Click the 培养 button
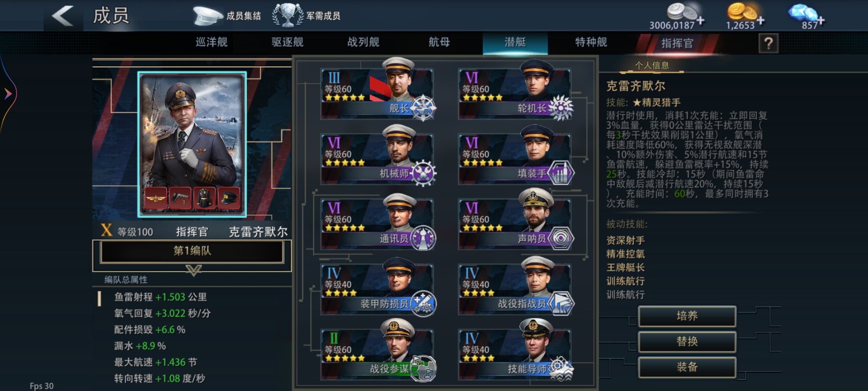 [687, 316]
